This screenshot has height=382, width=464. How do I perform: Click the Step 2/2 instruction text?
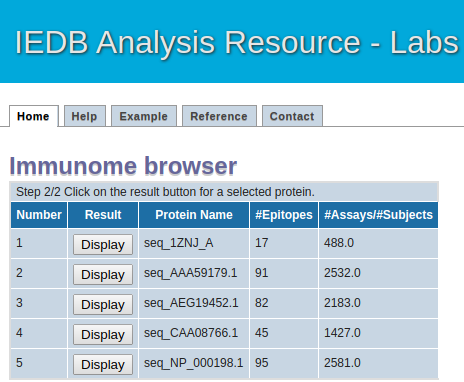point(165,192)
